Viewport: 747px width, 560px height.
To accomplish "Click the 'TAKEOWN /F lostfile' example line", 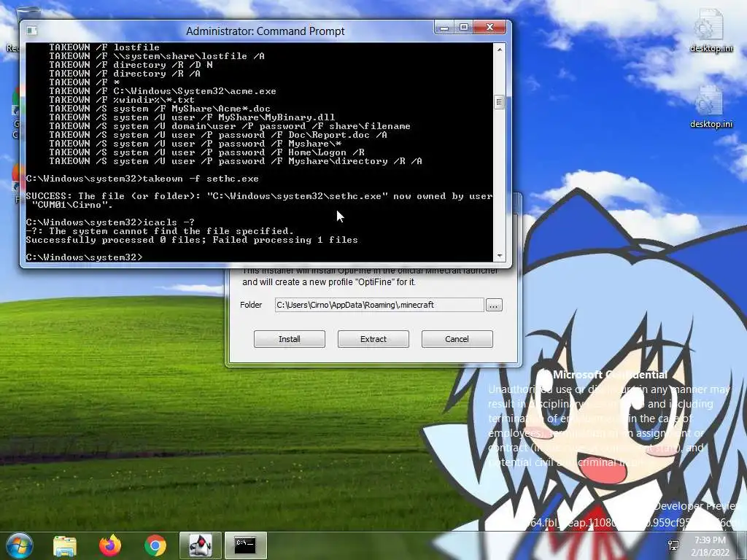I will coord(104,47).
